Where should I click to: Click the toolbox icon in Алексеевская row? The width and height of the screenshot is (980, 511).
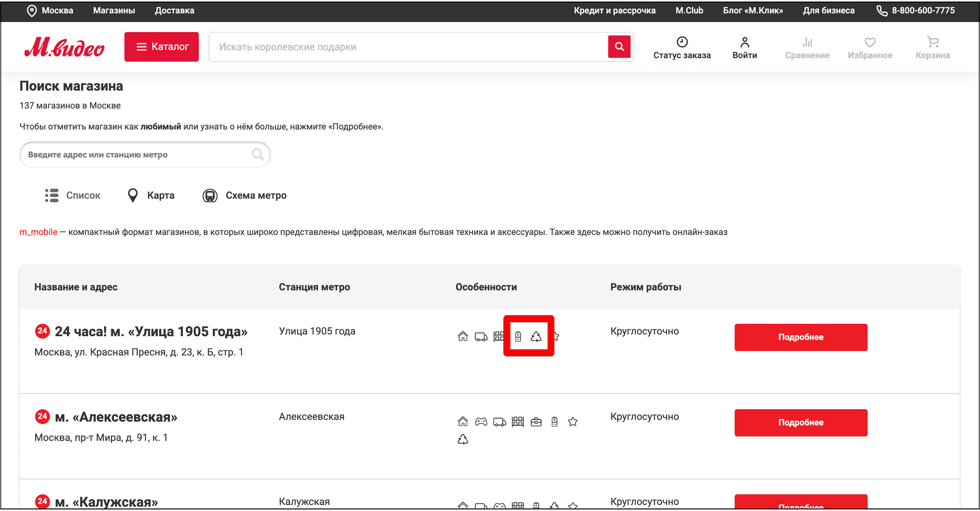point(536,422)
